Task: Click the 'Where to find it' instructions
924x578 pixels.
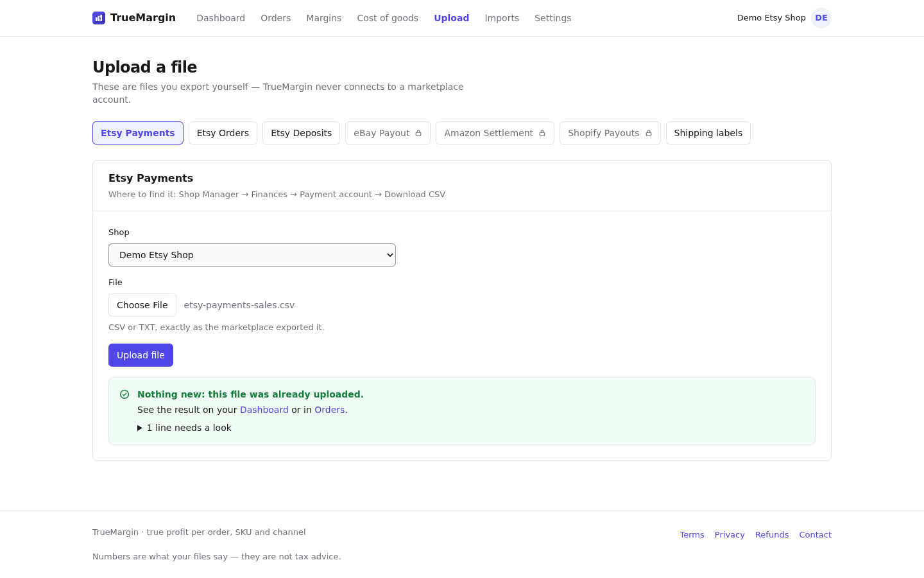Action: [277, 195]
